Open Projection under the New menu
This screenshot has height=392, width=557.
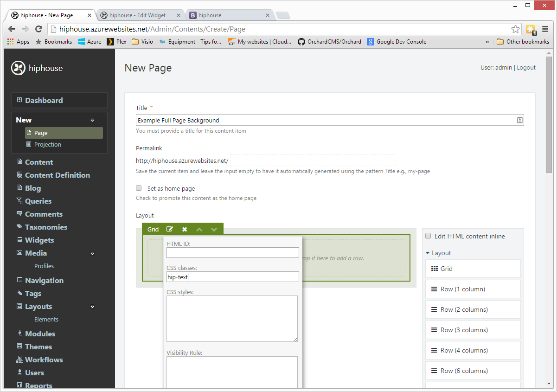[x=47, y=144]
